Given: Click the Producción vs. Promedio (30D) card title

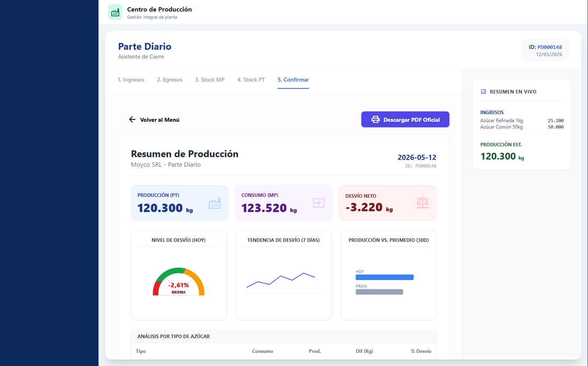Looking at the screenshot, I should [389, 240].
